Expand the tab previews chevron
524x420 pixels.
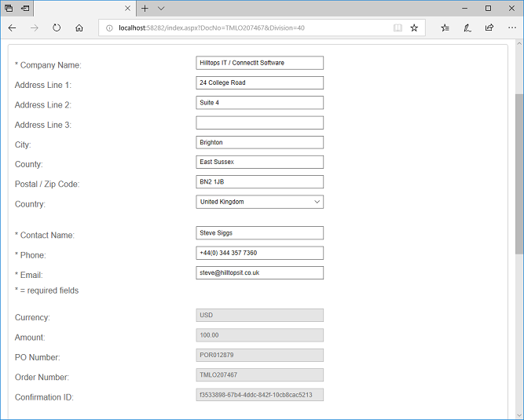tap(161, 8)
